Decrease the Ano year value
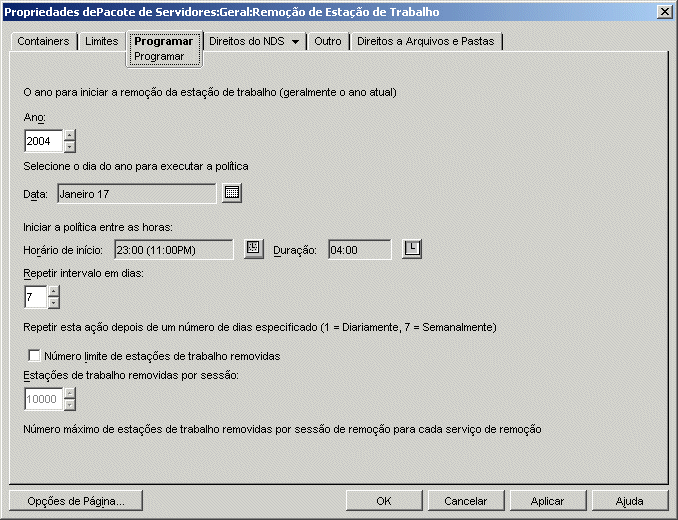 coord(70,147)
